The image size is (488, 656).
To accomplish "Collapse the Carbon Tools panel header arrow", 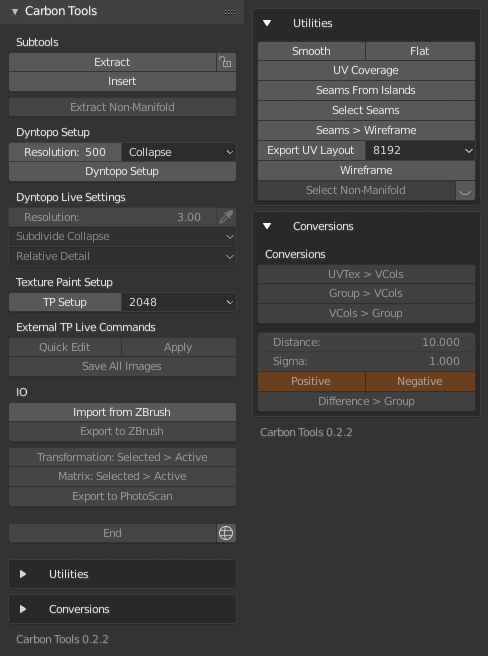I will (x=15, y=11).
